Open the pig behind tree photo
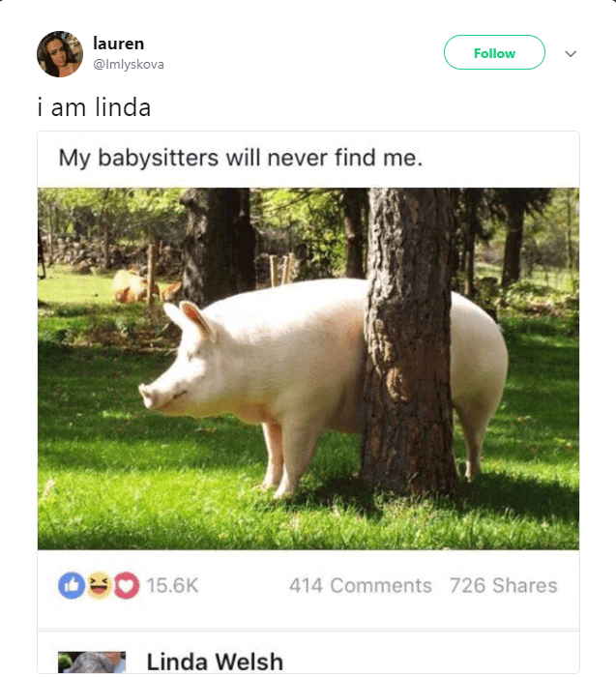The width and height of the screenshot is (616, 677). pos(308,368)
